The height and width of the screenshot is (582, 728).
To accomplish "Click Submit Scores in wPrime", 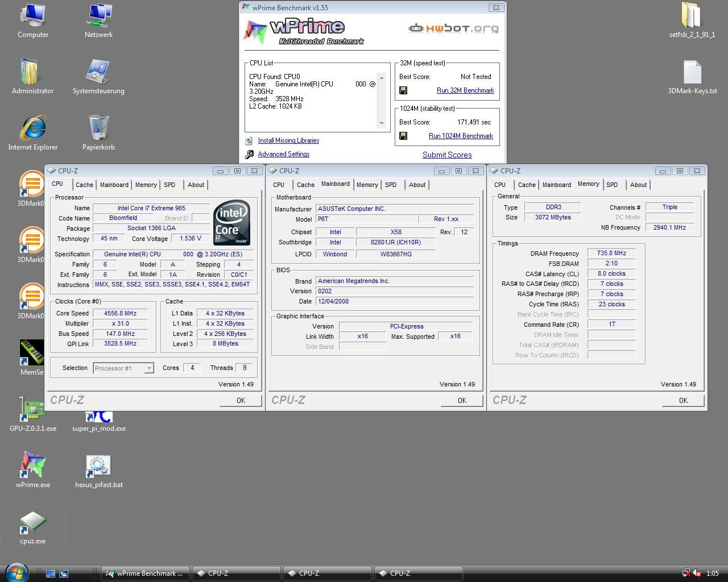I will [x=447, y=155].
